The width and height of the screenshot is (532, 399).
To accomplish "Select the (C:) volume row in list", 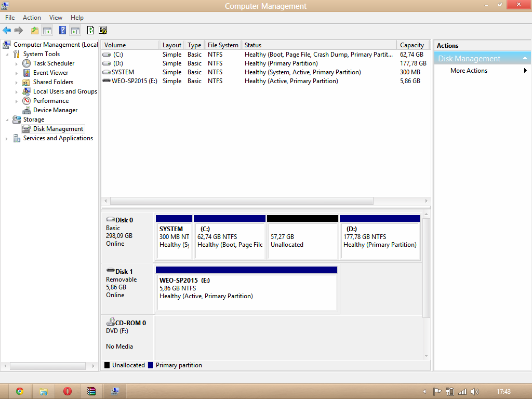I will [x=265, y=54].
